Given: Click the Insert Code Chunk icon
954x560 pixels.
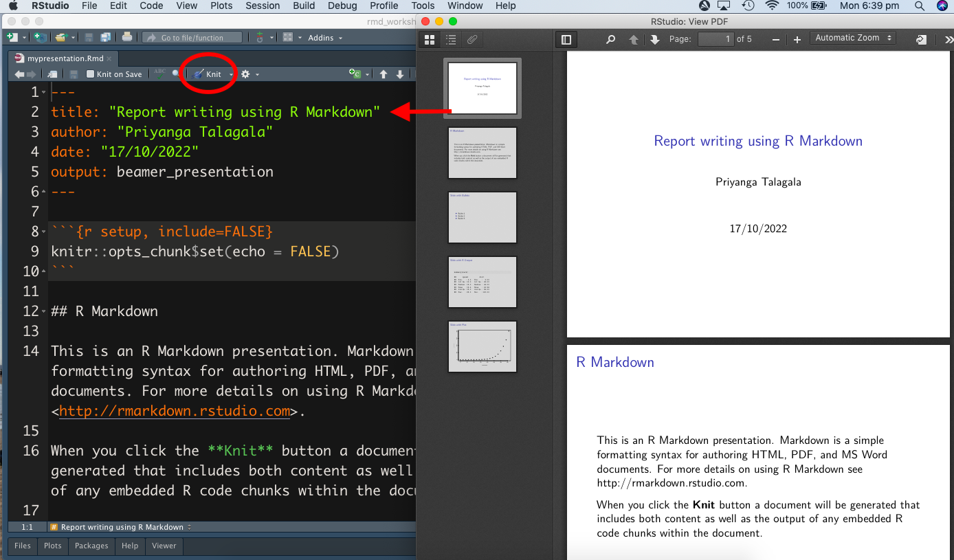Looking at the screenshot, I should [x=355, y=74].
